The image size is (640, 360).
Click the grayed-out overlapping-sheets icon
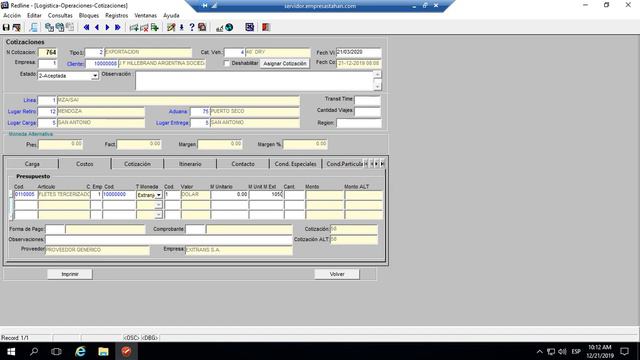tap(70, 27)
